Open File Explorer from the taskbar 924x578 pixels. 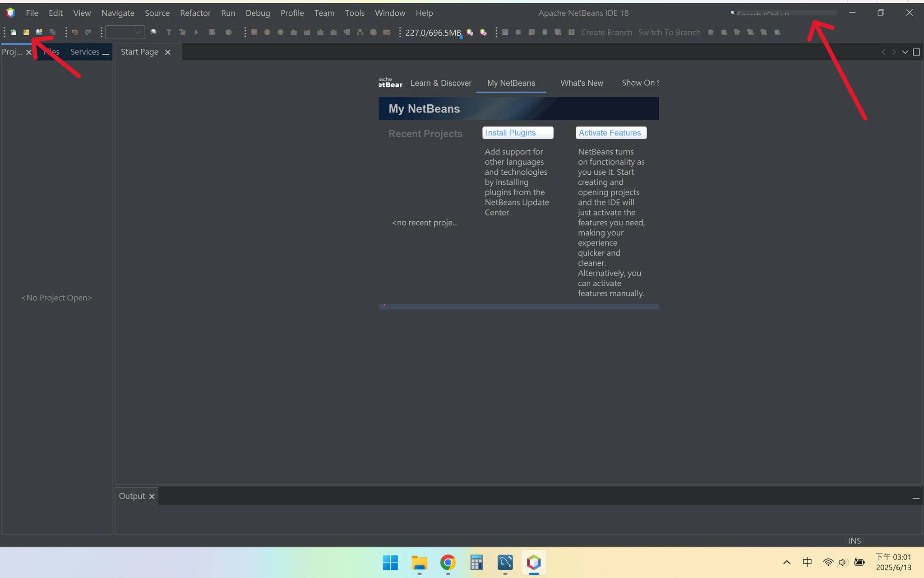point(419,563)
